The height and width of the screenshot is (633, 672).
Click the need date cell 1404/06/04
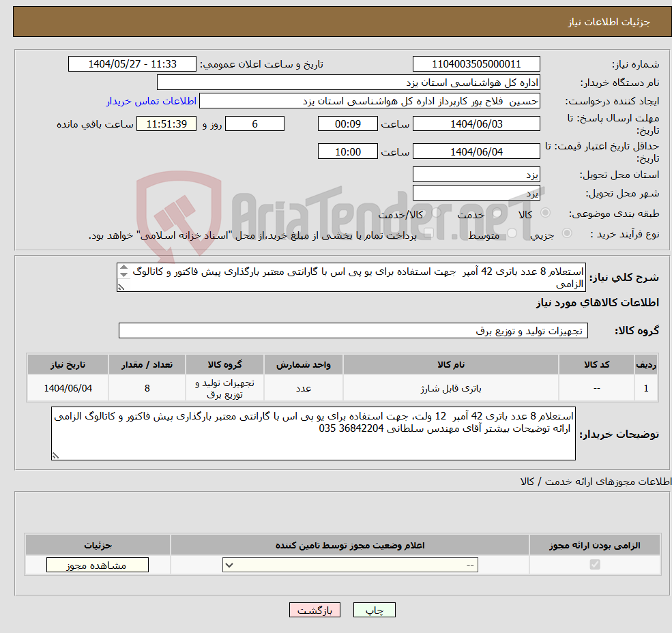click(x=68, y=388)
